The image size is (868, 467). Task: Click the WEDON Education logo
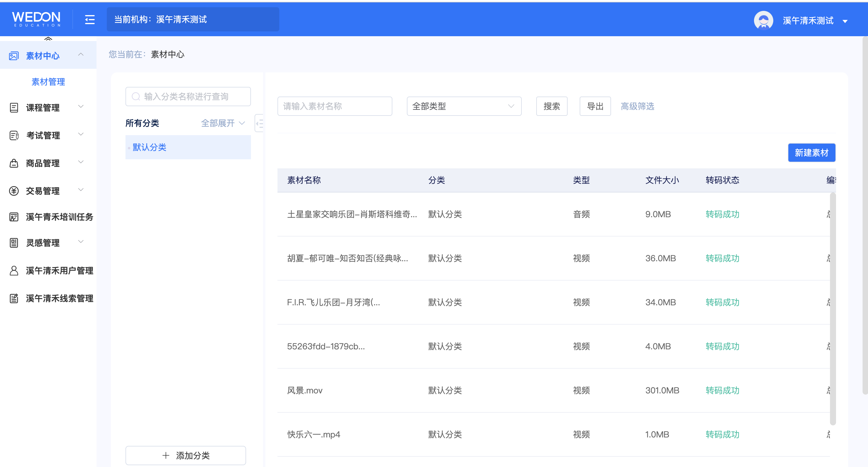click(x=36, y=19)
